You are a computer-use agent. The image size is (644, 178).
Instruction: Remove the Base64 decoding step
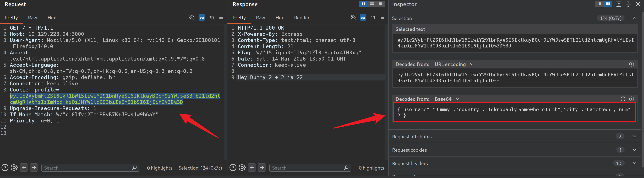(x=623, y=99)
